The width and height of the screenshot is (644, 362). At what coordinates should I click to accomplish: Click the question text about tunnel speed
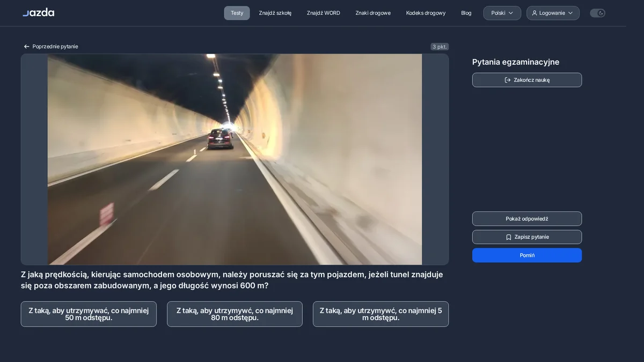pyautogui.click(x=232, y=280)
